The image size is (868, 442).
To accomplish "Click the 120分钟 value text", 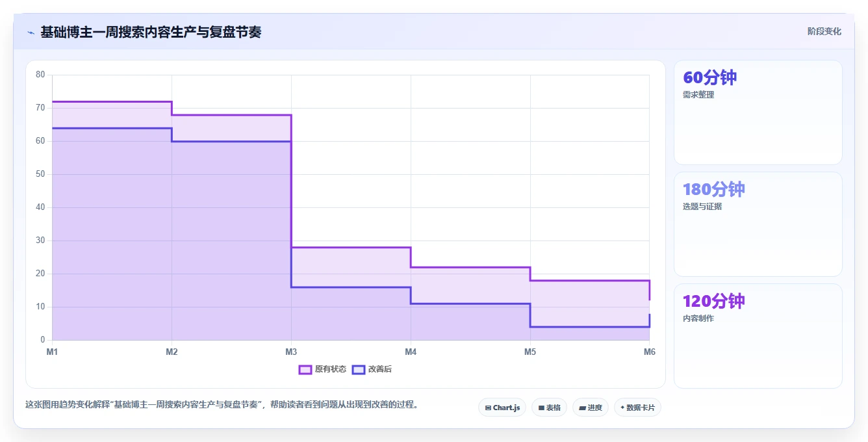I will 713,302.
